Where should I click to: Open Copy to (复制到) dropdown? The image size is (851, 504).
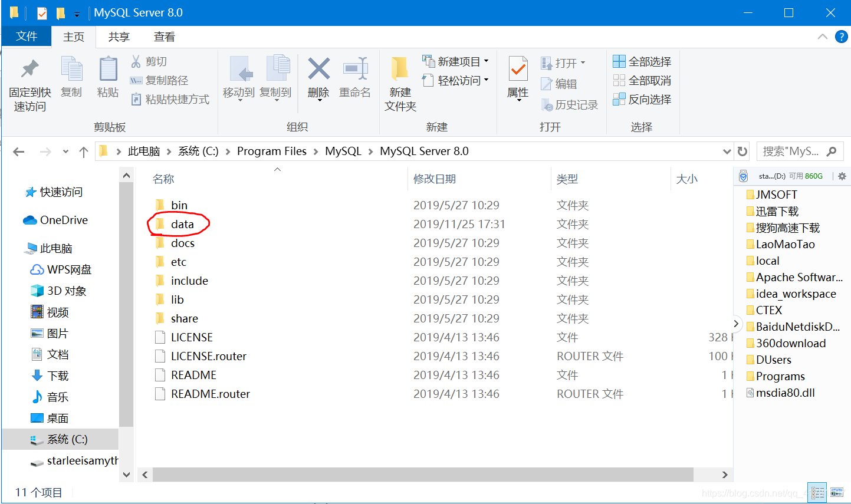[x=275, y=100]
